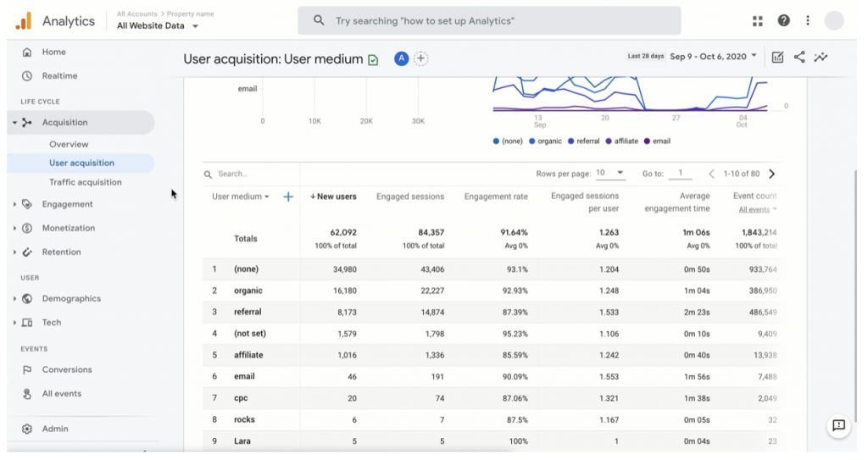The image size is (868, 460).
Task: Expand the Engagement section
Action: tap(67, 204)
